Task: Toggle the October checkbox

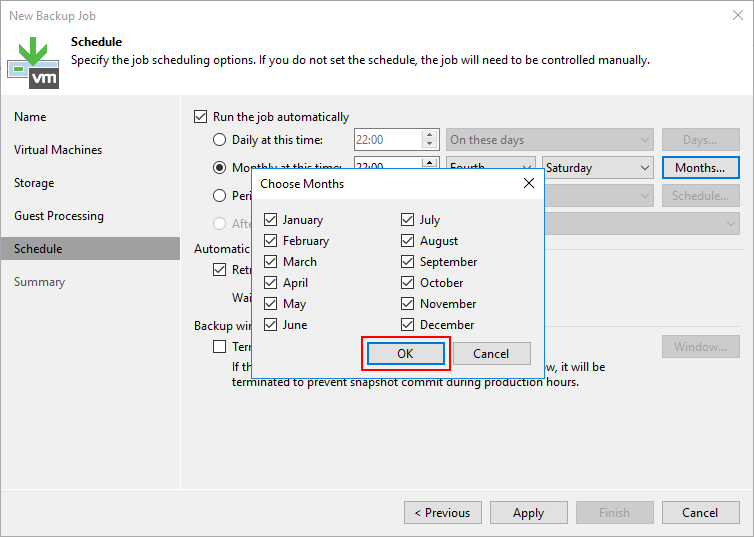Action: click(408, 283)
